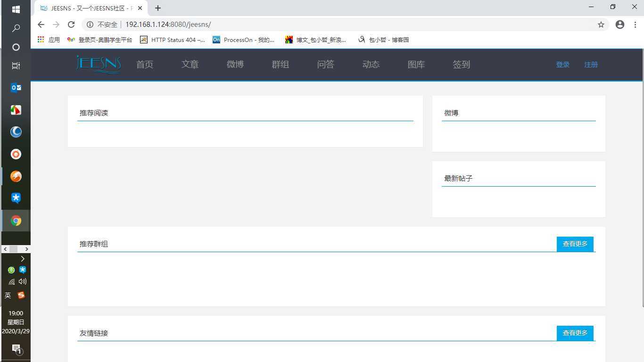The image size is (644, 362).
Task: Open a new browser tab
Action: pyautogui.click(x=158, y=8)
